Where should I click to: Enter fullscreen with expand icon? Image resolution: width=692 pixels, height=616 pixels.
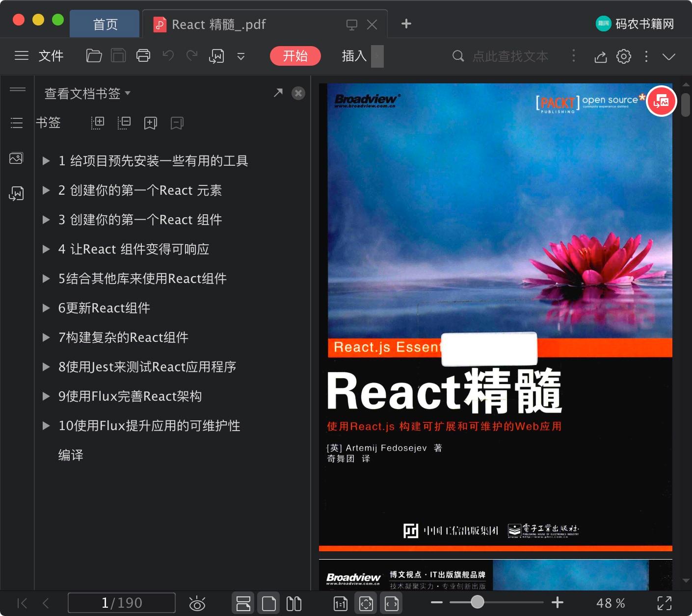[x=665, y=603]
